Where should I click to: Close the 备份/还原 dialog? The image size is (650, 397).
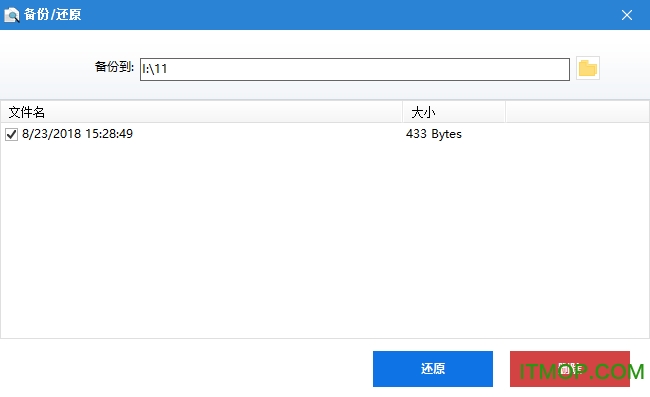(627, 15)
